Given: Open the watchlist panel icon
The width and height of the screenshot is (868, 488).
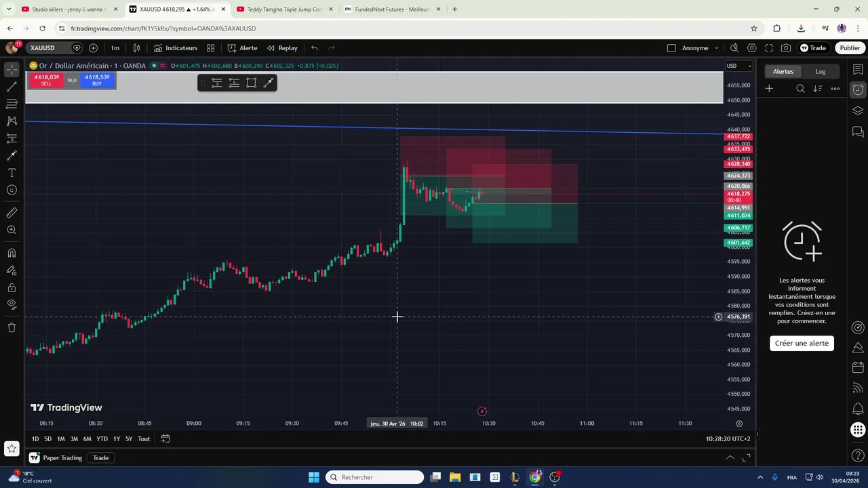Looking at the screenshot, I should click(858, 69).
